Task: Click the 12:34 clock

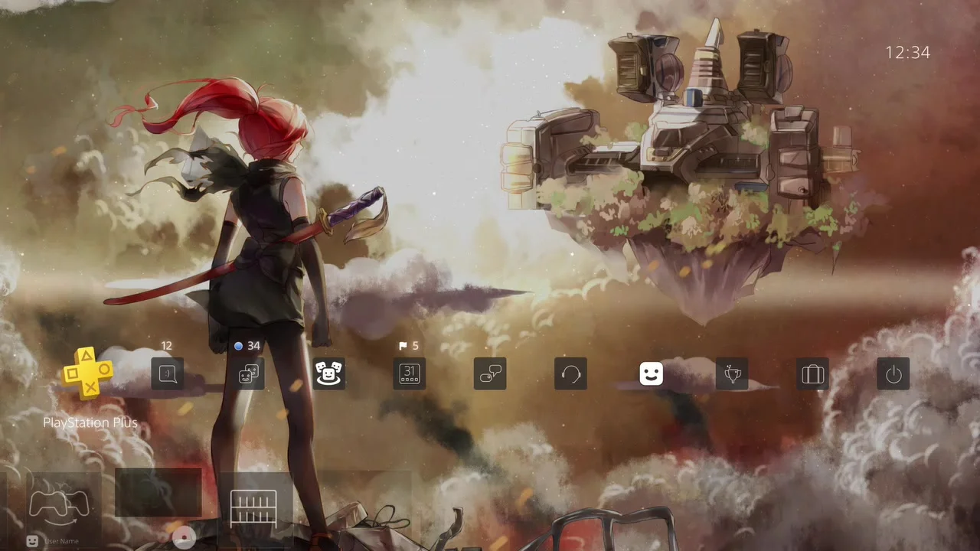Action: [x=908, y=52]
